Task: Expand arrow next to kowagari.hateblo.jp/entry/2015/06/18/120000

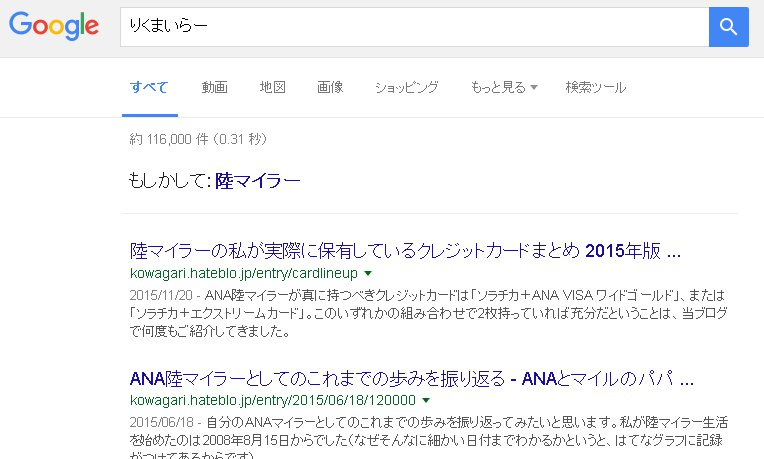Action: click(426, 401)
